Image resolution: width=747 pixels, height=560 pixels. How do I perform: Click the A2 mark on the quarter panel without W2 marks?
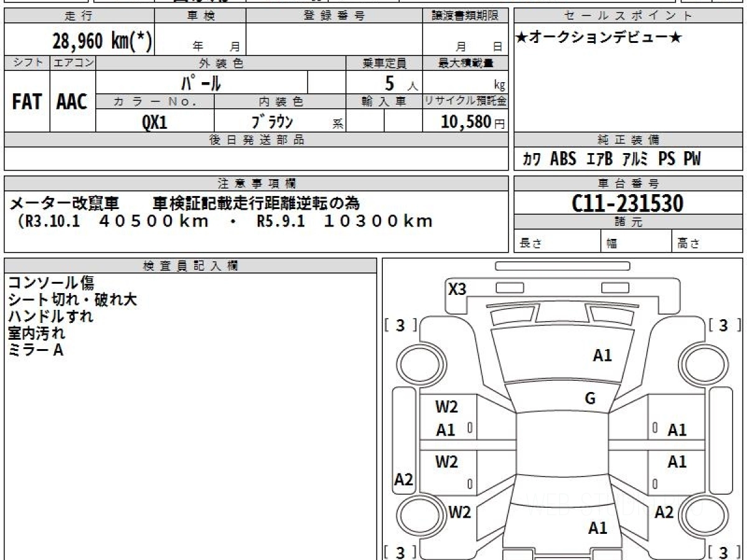664,512
